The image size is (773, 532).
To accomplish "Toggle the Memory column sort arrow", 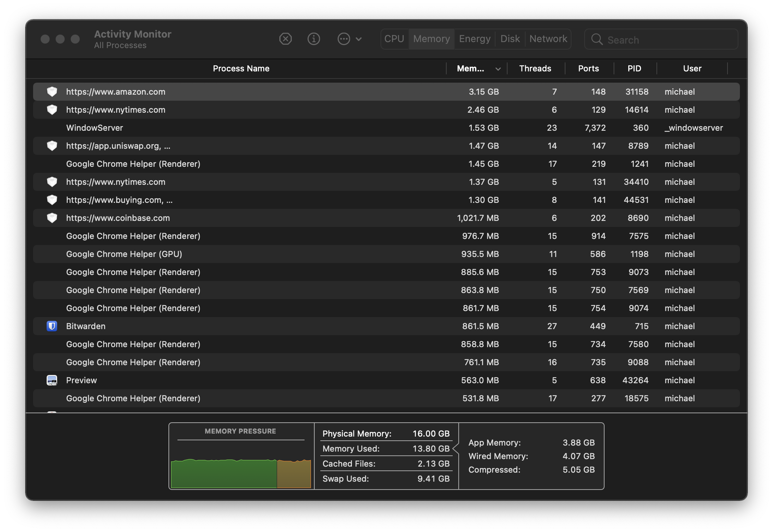I will [498, 69].
